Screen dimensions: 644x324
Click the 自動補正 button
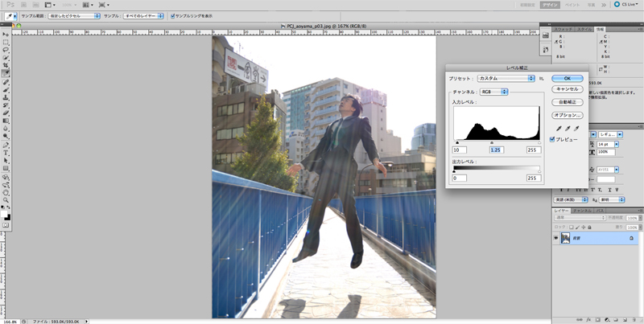(x=567, y=102)
